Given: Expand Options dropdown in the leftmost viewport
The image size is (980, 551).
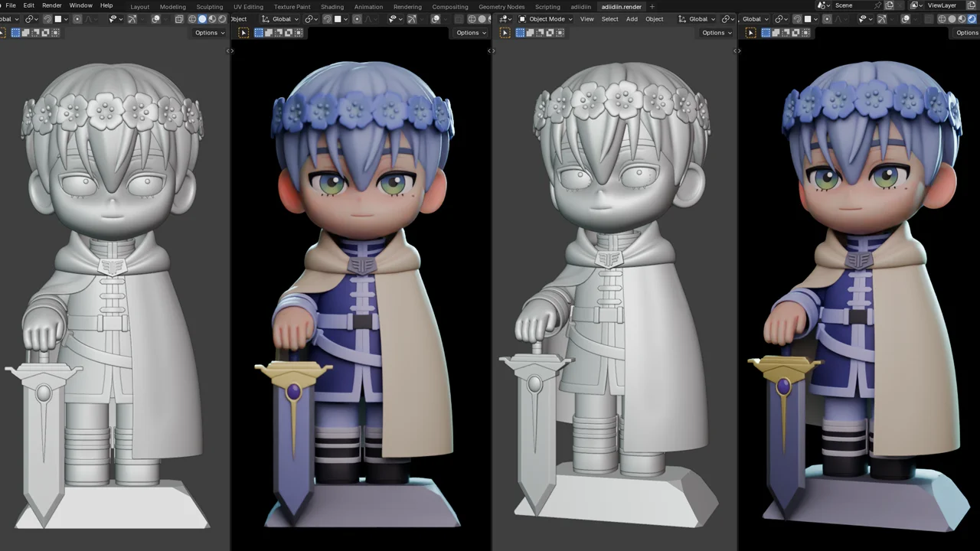Looking at the screenshot, I should (209, 33).
